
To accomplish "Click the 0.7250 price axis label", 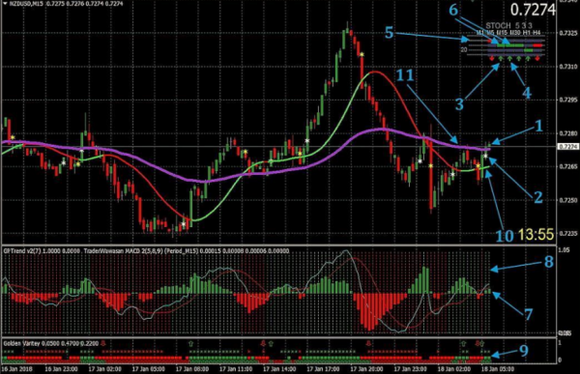I will 568,200.
